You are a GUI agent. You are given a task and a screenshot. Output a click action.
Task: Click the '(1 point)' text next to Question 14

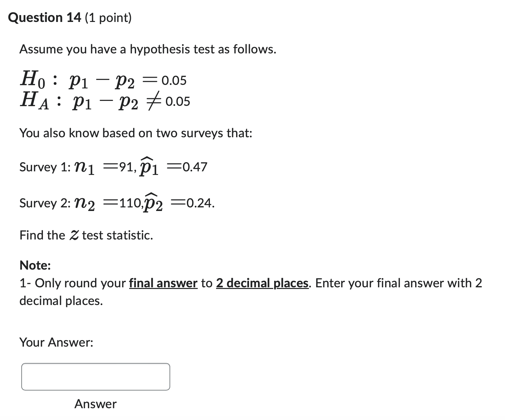108,17
